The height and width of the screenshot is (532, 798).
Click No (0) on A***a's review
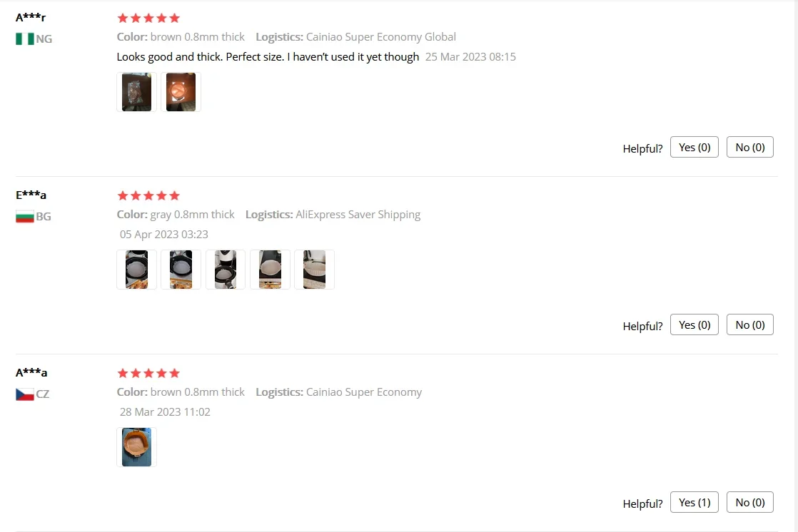pyautogui.click(x=749, y=502)
